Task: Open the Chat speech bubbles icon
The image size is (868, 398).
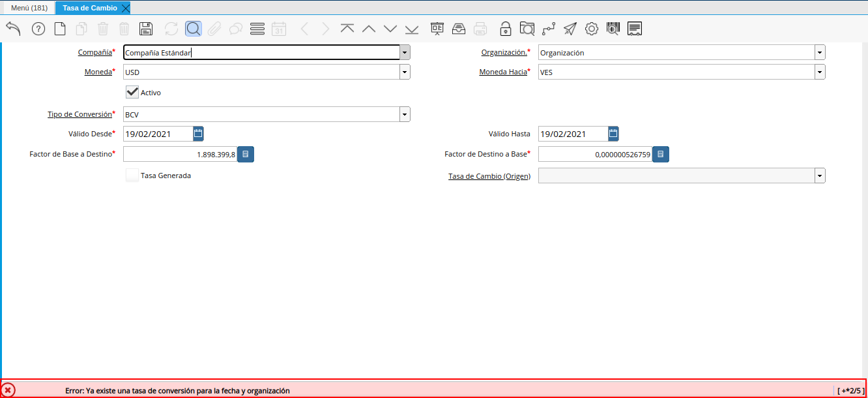Action: (236, 29)
